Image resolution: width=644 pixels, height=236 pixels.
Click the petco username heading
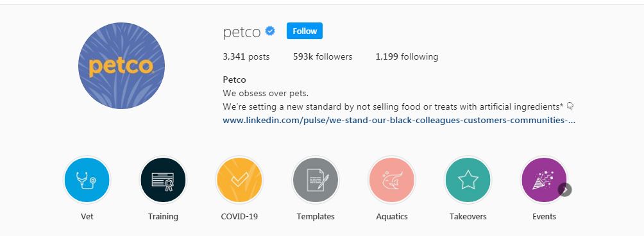pos(241,31)
